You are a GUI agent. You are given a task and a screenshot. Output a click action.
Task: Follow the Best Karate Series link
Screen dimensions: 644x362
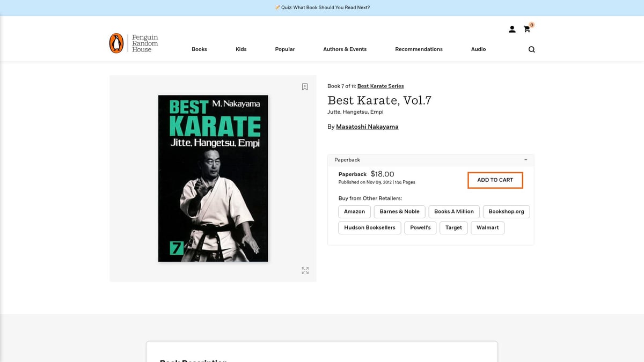tap(380, 86)
